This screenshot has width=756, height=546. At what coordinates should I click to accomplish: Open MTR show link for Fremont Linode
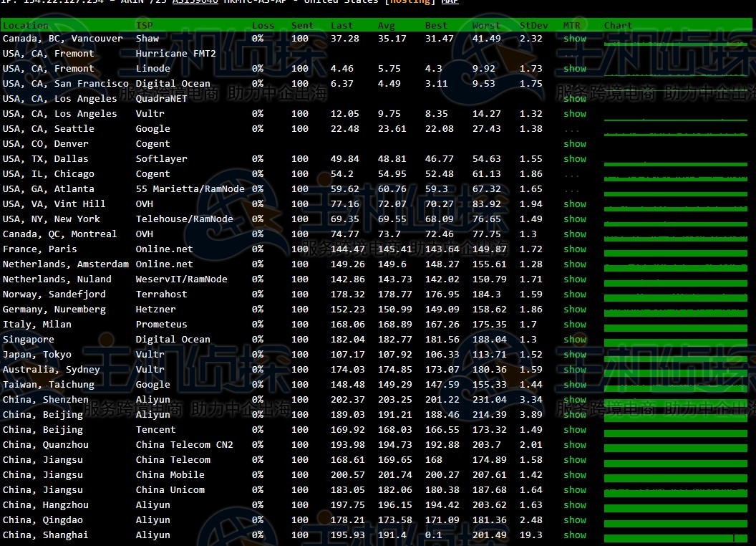[574, 69]
